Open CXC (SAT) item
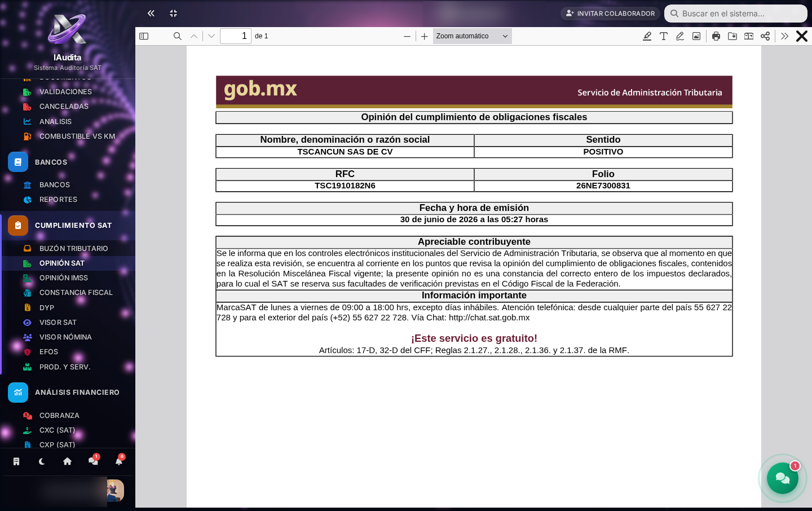The height and width of the screenshot is (511, 812). click(x=57, y=430)
